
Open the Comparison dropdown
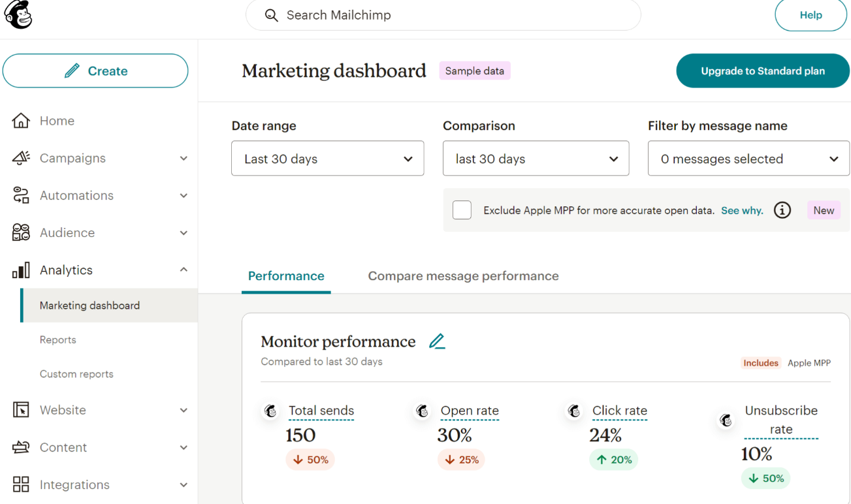pos(536,159)
